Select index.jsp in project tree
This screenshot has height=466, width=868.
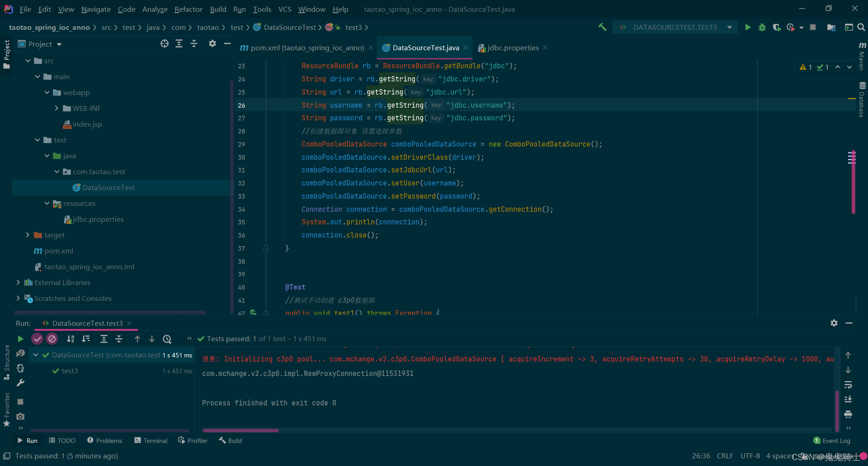click(x=87, y=124)
